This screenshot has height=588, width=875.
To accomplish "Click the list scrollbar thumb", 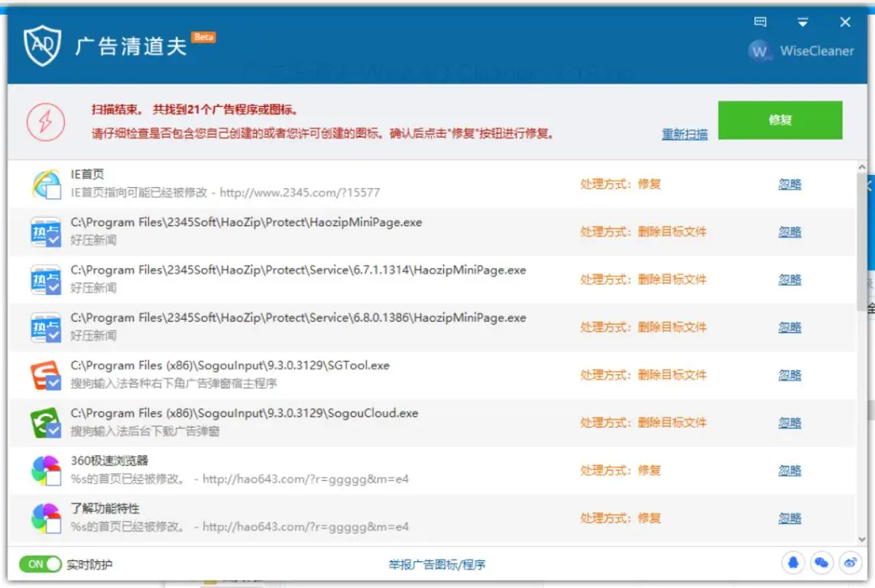I will click(862, 241).
